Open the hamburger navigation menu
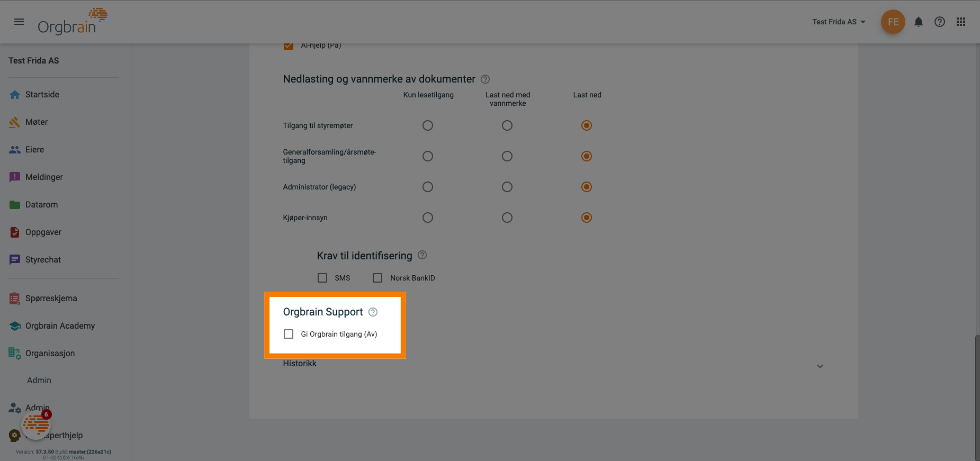 19,22
